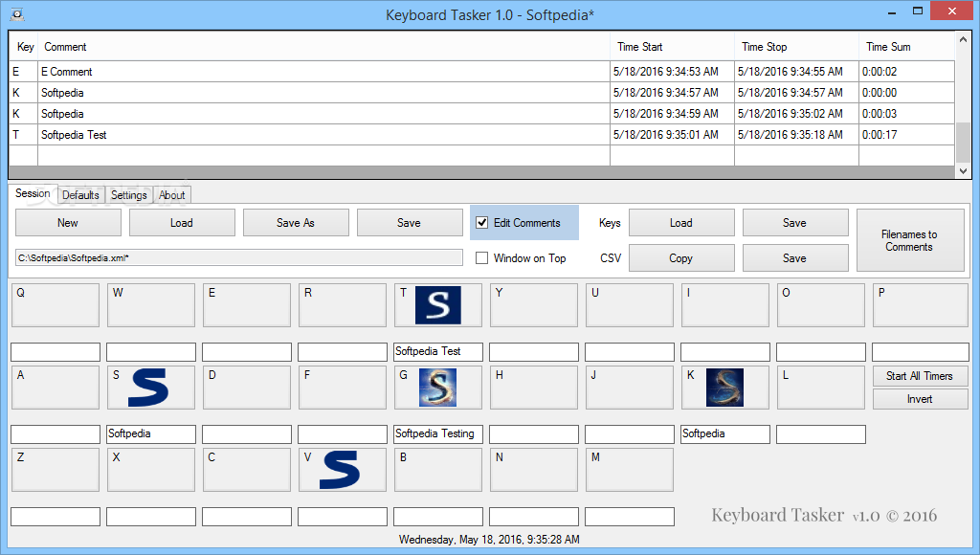This screenshot has width=980, height=555.
Task: Click the R key timer button
Action: coord(343,305)
